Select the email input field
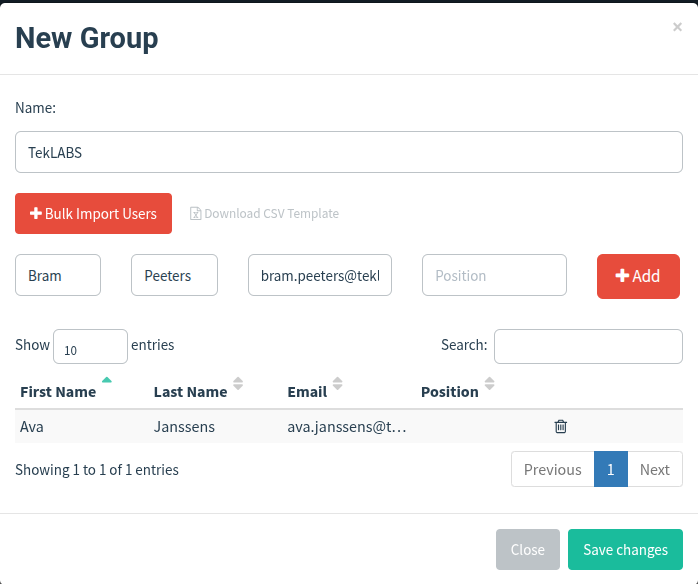 [x=320, y=276]
